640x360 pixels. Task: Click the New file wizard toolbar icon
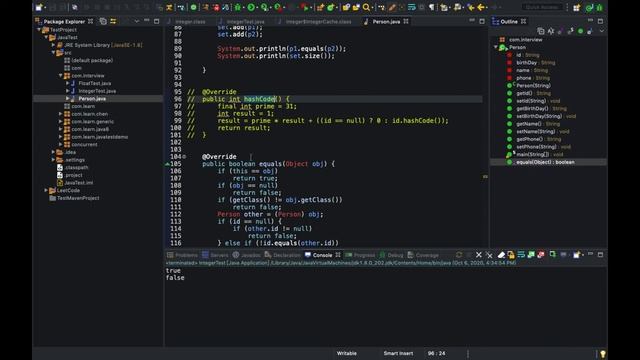pos(39,7)
